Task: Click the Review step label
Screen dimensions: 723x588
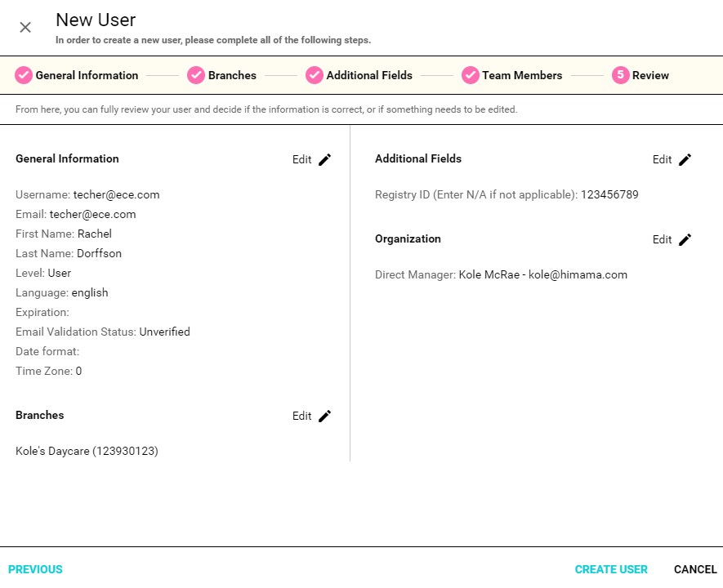Action: coord(651,74)
